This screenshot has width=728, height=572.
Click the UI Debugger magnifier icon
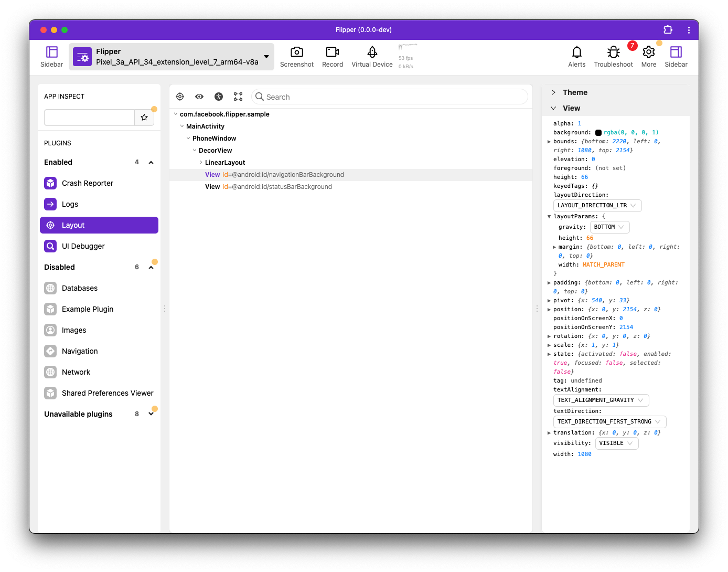click(x=50, y=246)
